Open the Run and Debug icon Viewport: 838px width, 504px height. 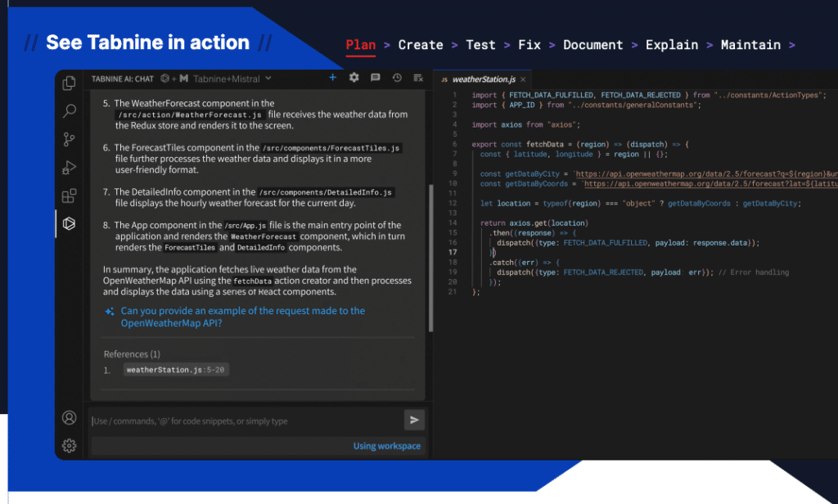[x=69, y=167]
